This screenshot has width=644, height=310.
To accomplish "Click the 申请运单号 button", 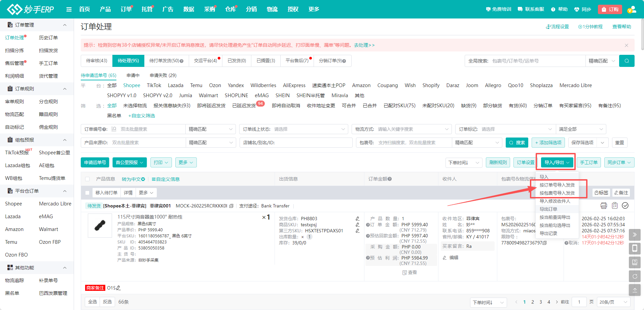I will click(95, 162).
